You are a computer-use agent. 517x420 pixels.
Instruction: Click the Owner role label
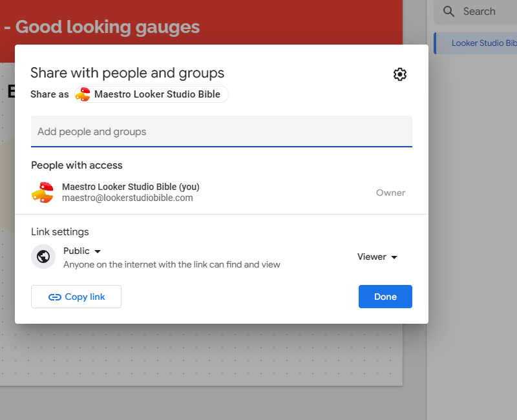click(x=390, y=193)
